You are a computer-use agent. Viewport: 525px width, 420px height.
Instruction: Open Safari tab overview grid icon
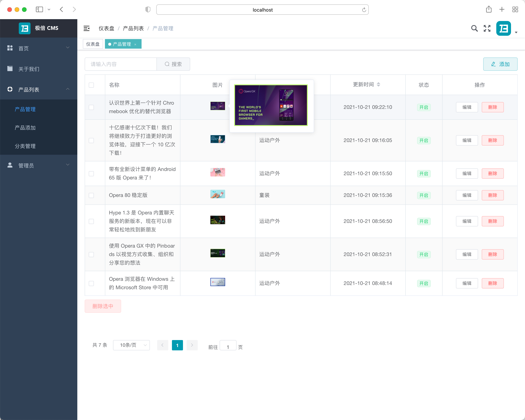click(515, 10)
